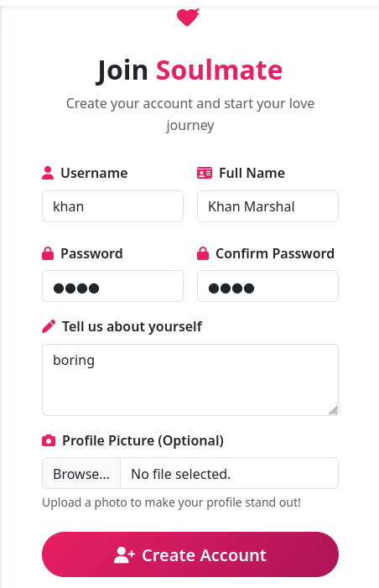
Task: Click the user icon beside Username
Action: coord(48,173)
